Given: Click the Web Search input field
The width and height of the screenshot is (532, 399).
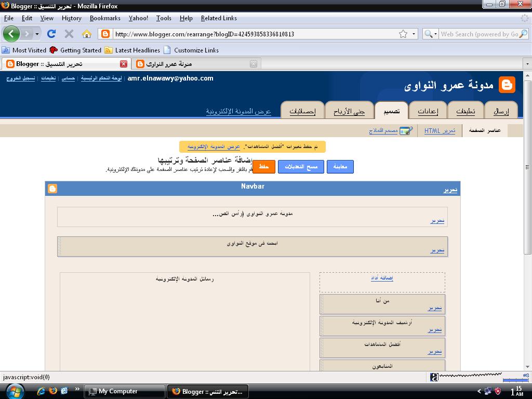Looking at the screenshot, I should pos(480,34).
